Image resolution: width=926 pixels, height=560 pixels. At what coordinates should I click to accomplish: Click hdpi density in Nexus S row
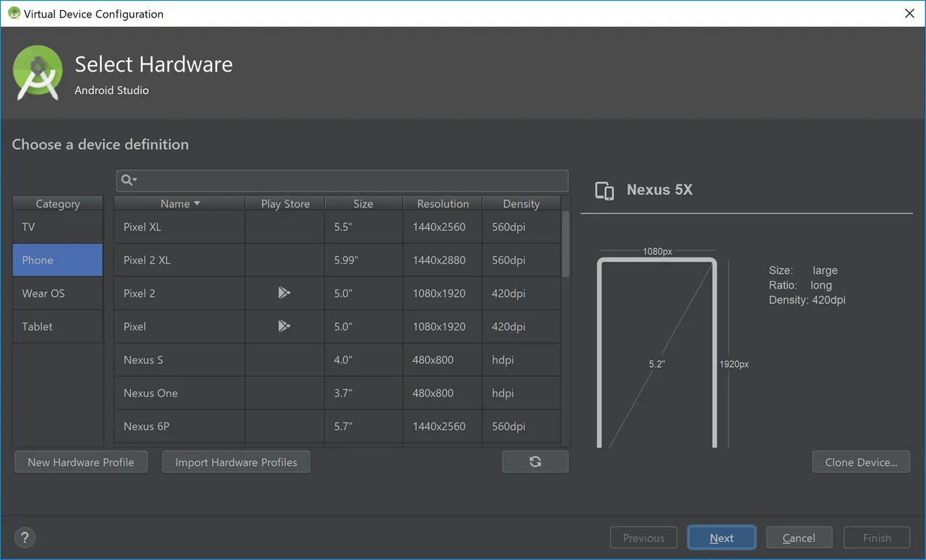coord(521,360)
